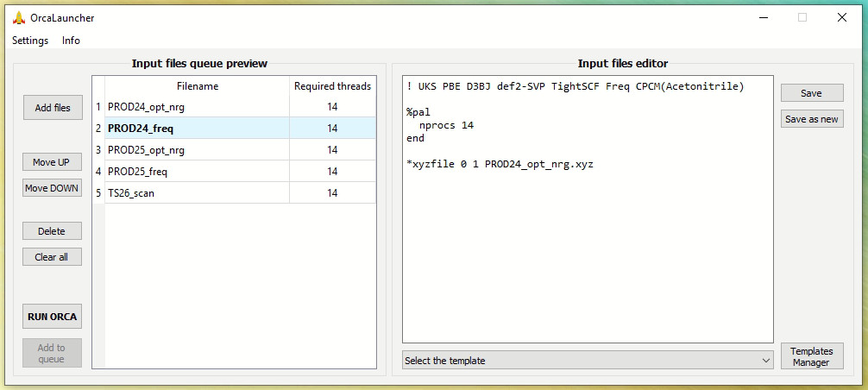Click the '! UKS PBE D3BJ' keyword line
The width and height of the screenshot is (868, 390).
(576, 86)
